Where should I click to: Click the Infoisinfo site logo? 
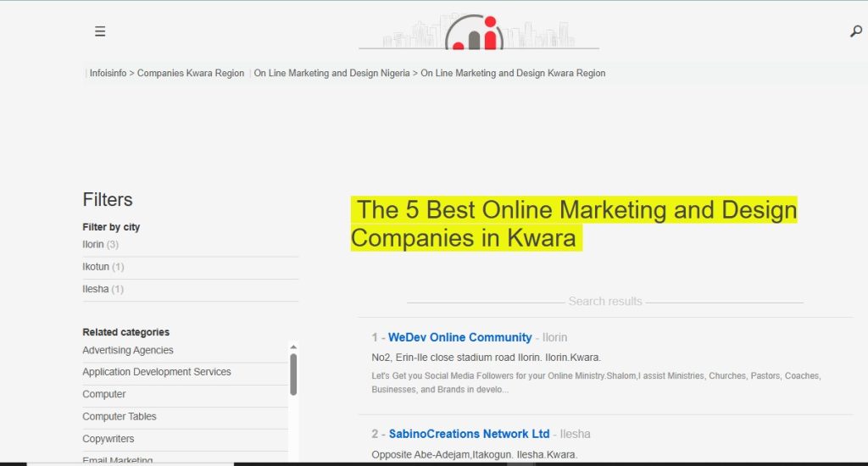(x=479, y=31)
